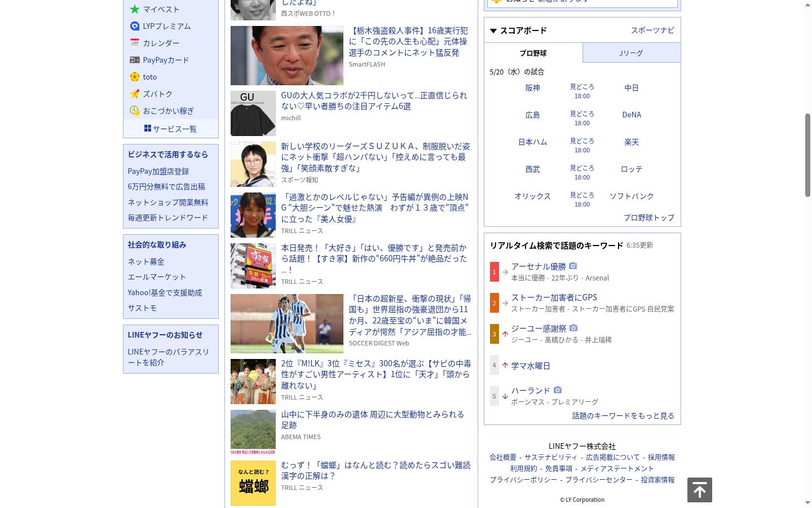The width and height of the screenshot is (812, 508).
Task: Open soccer player article thumbnail
Action: click(x=287, y=323)
